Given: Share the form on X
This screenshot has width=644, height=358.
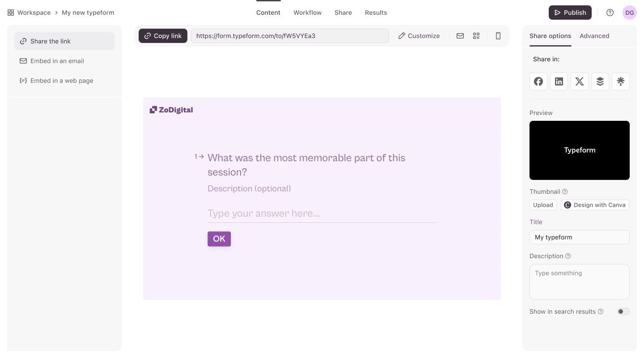Looking at the screenshot, I should coord(580,81).
